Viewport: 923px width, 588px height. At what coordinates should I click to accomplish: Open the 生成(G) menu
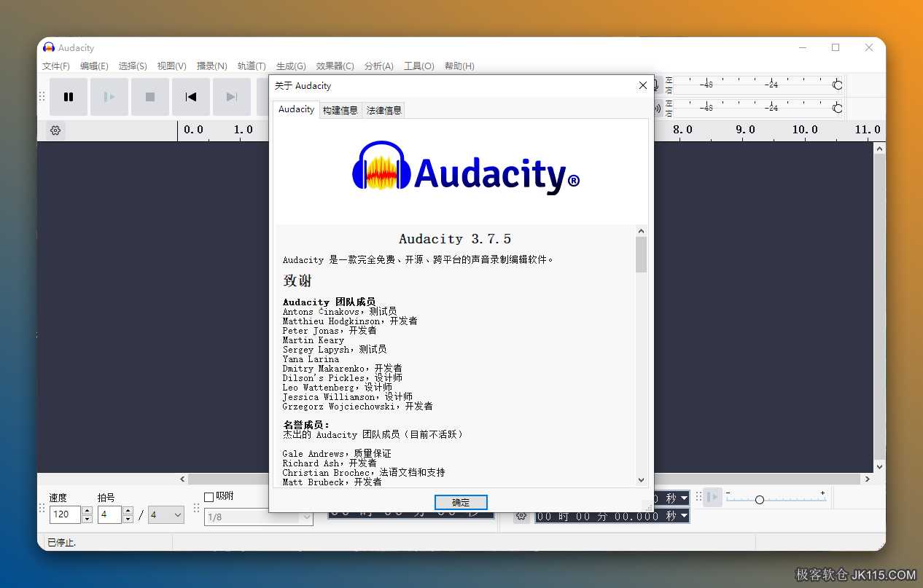tap(291, 66)
